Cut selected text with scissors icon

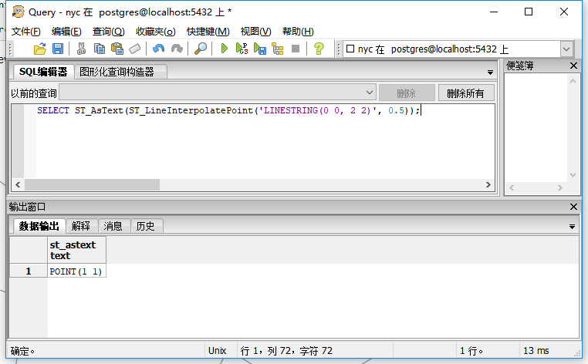pyautogui.click(x=81, y=49)
